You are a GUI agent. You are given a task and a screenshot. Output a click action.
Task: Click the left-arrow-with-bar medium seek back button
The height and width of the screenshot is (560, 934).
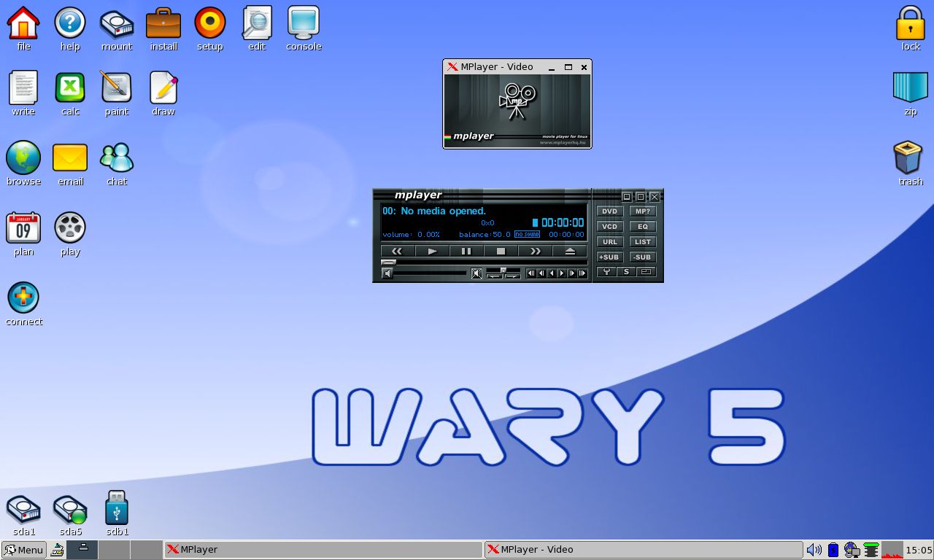(x=541, y=273)
